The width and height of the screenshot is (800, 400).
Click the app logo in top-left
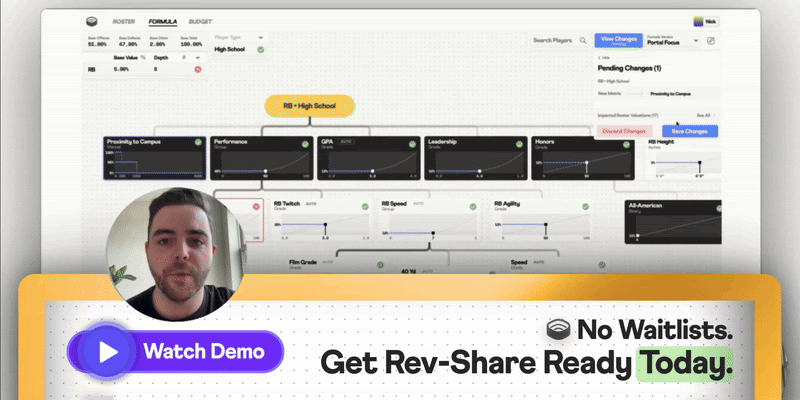tap(92, 20)
